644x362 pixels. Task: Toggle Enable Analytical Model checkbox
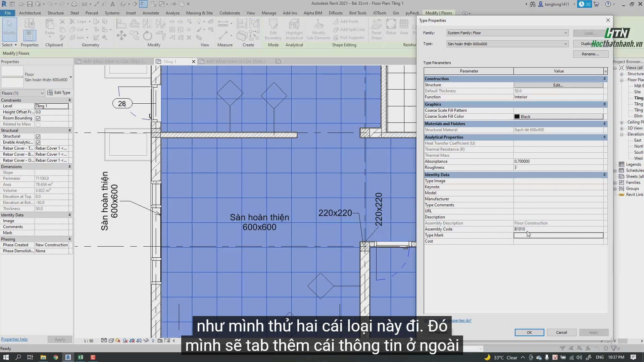pos(38,143)
